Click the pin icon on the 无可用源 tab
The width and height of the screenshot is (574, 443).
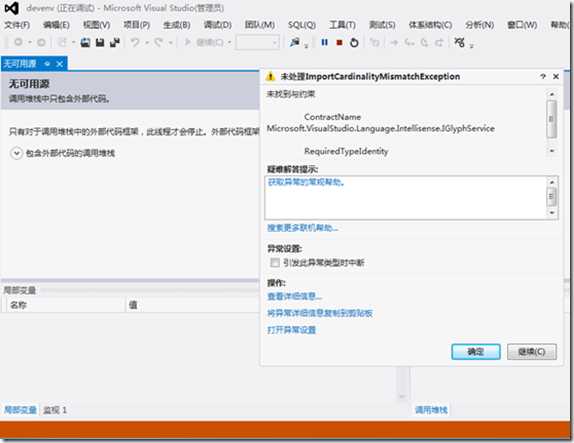(47, 64)
